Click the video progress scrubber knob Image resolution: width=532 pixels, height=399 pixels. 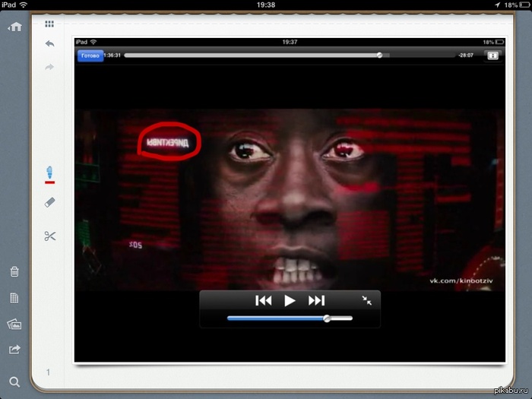[380, 55]
